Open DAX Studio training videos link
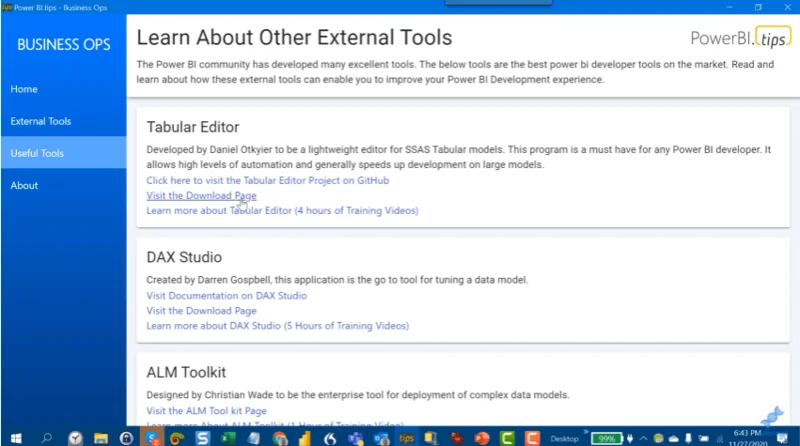The height and width of the screenshot is (446, 800). coord(278,326)
